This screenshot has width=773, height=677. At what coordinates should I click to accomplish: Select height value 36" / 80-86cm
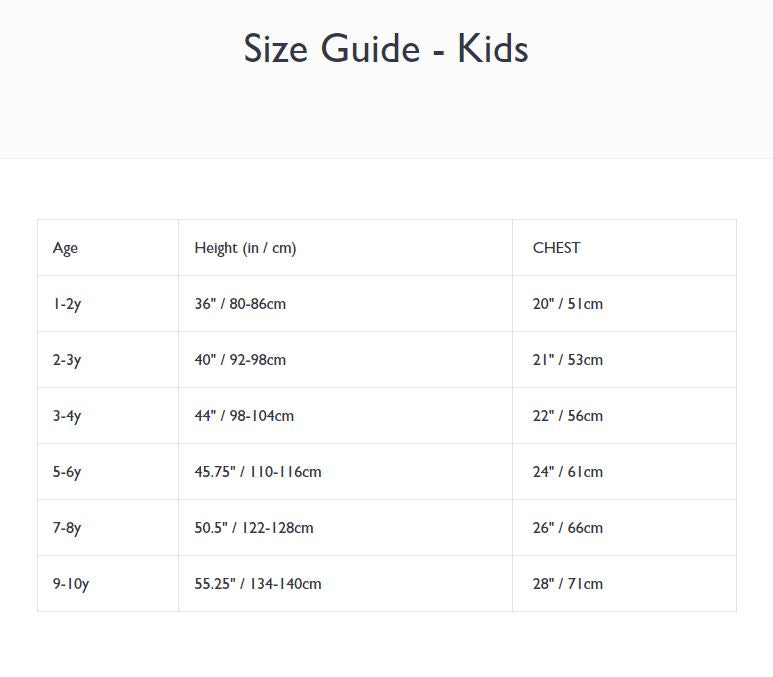[x=240, y=304]
